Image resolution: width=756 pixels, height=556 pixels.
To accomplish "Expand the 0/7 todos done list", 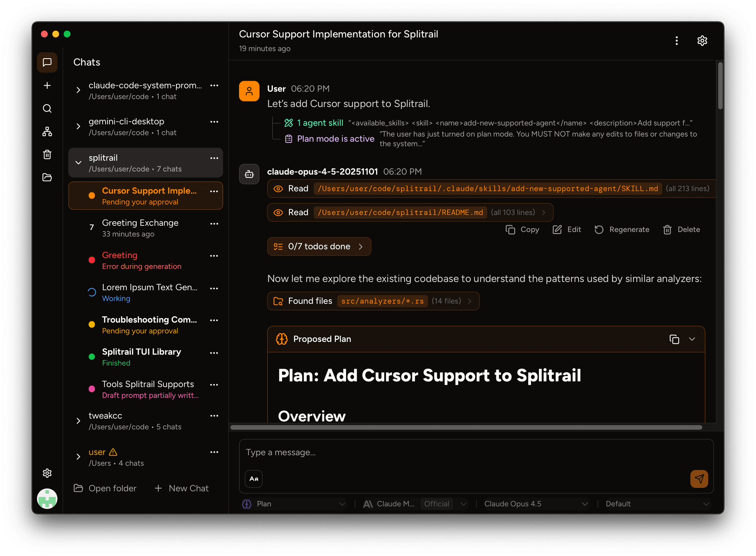I will tap(319, 247).
